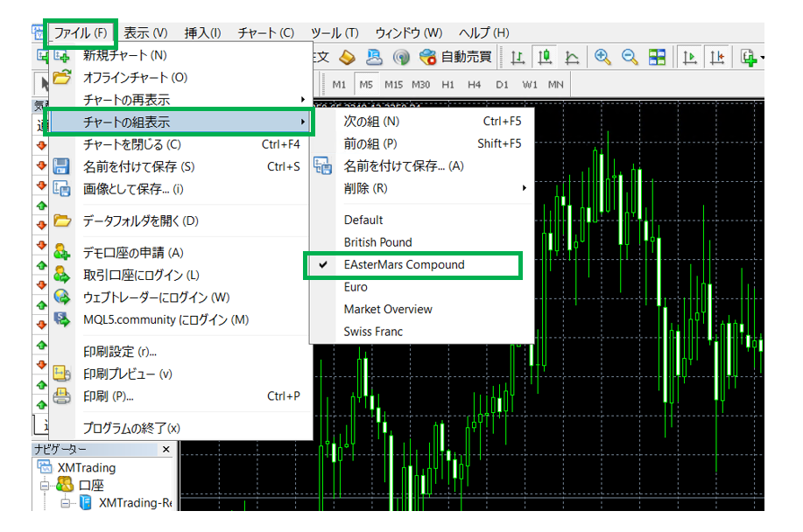The height and width of the screenshot is (532, 803).
Task: Click the tile windows icon
Action: tap(657, 58)
